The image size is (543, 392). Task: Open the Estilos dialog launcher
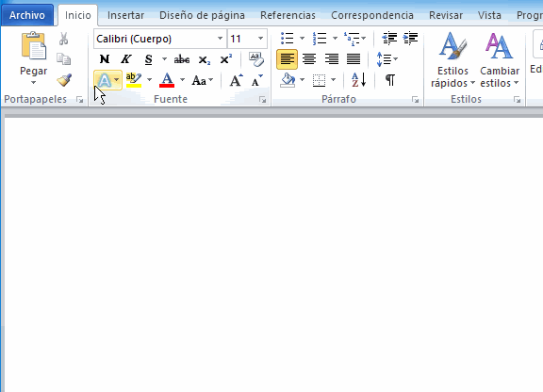pos(517,100)
